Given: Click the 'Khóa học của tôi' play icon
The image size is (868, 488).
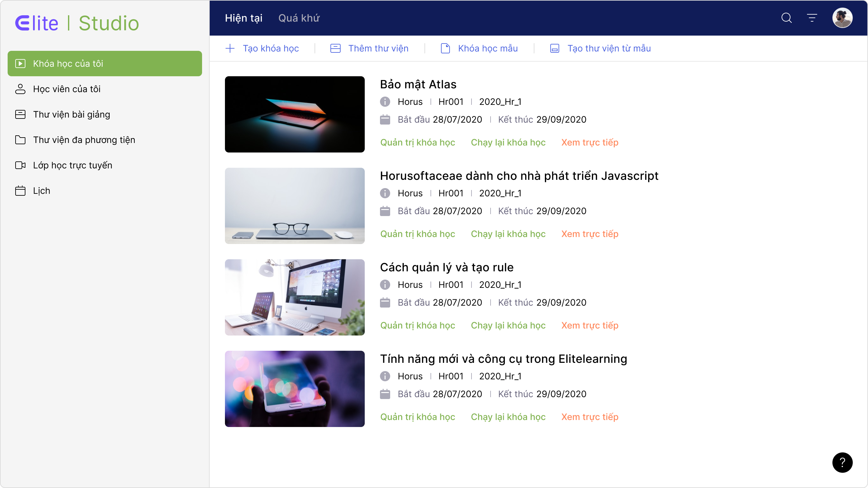Looking at the screenshot, I should coord(21,63).
